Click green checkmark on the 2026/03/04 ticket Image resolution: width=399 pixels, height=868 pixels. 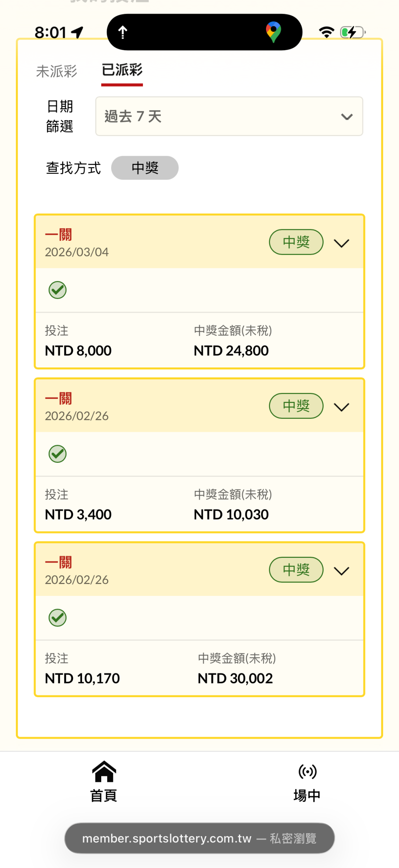click(x=58, y=290)
